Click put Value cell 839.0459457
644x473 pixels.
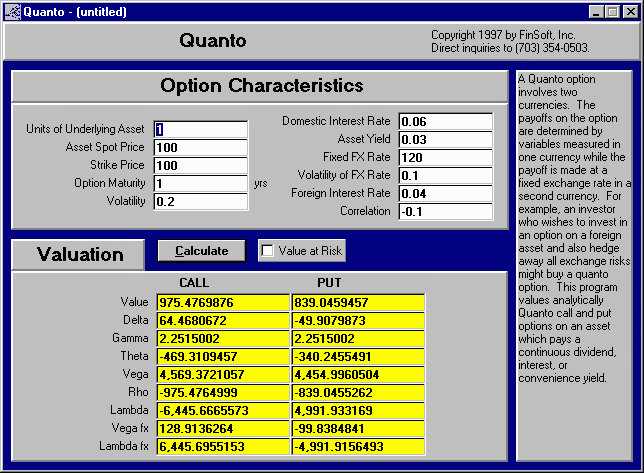click(358, 303)
